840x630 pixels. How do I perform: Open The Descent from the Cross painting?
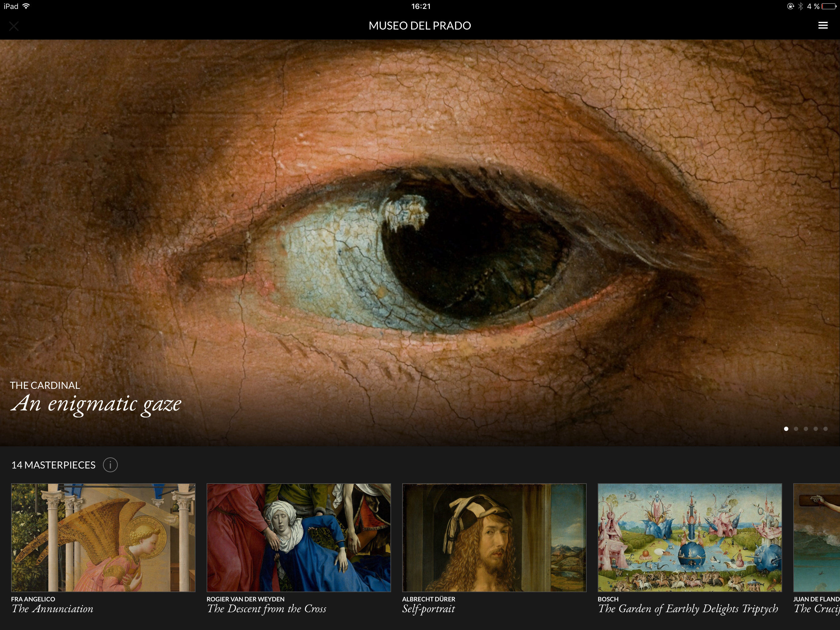tap(299, 537)
